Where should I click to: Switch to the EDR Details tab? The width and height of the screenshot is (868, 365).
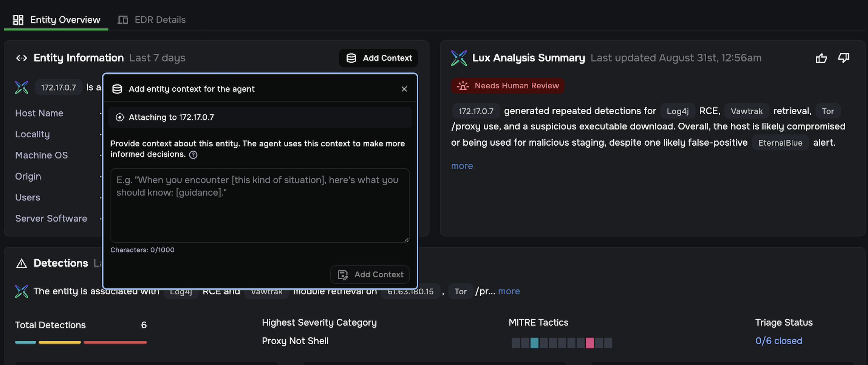point(152,20)
